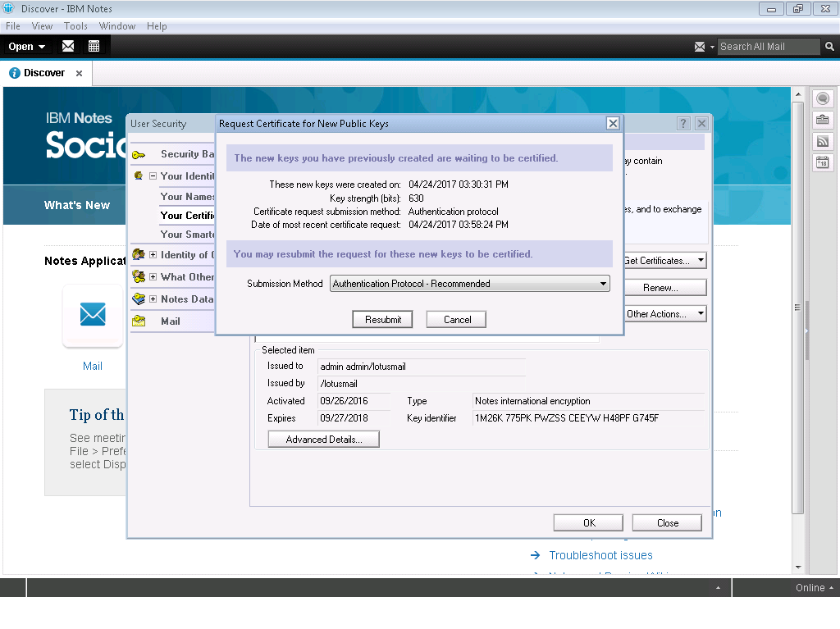The height and width of the screenshot is (629, 840).
Task: Click the Resubmit button
Action: (383, 319)
